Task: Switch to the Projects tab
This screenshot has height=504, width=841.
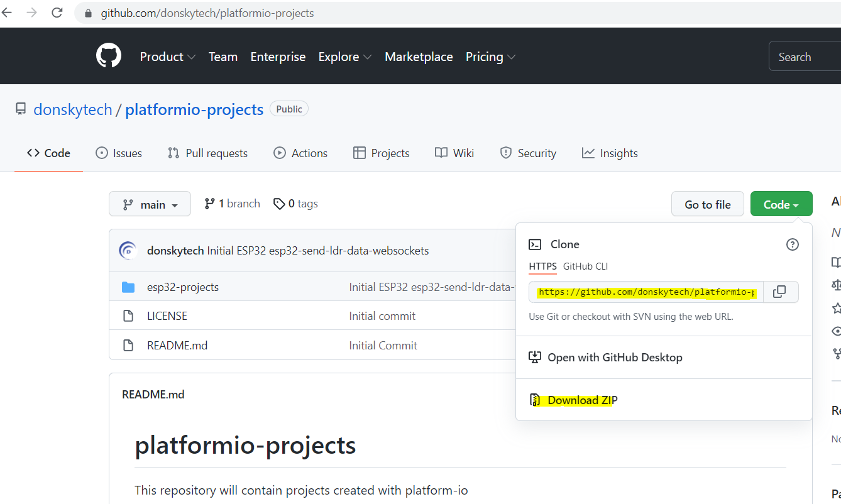Action: pos(381,153)
